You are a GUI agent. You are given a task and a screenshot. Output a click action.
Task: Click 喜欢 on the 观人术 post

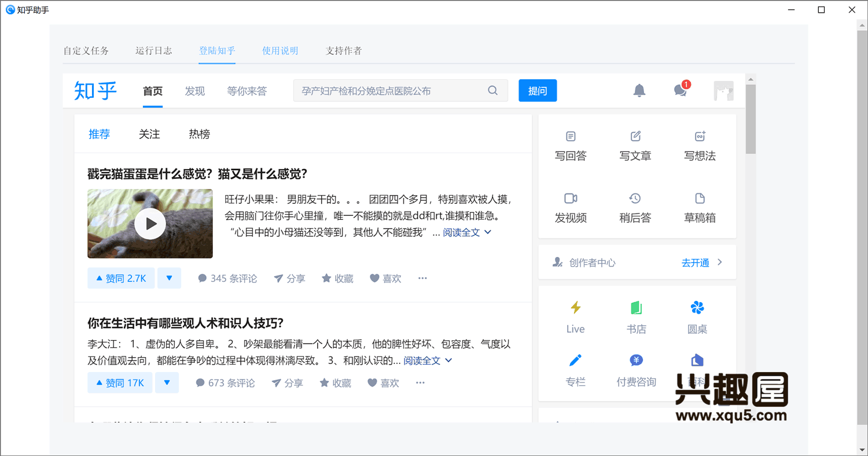[384, 383]
